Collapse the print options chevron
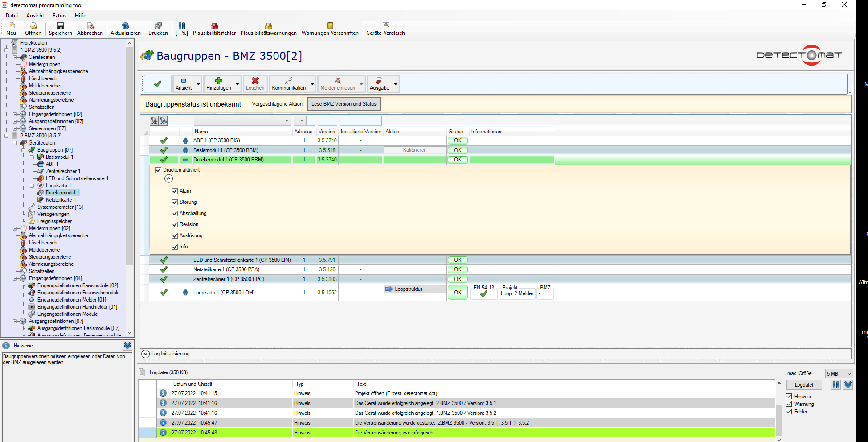The image size is (868, 442). click(168, 178)
